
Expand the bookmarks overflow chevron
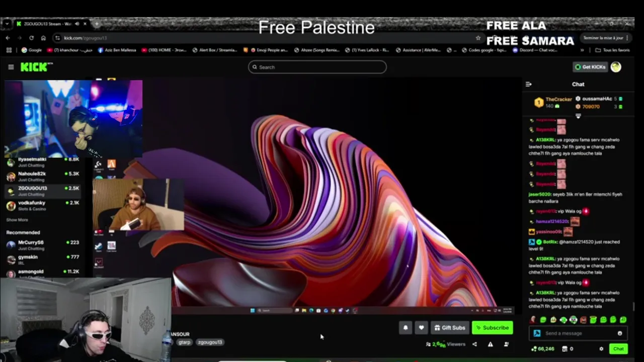pyautogui.click(x=582, y=50)
